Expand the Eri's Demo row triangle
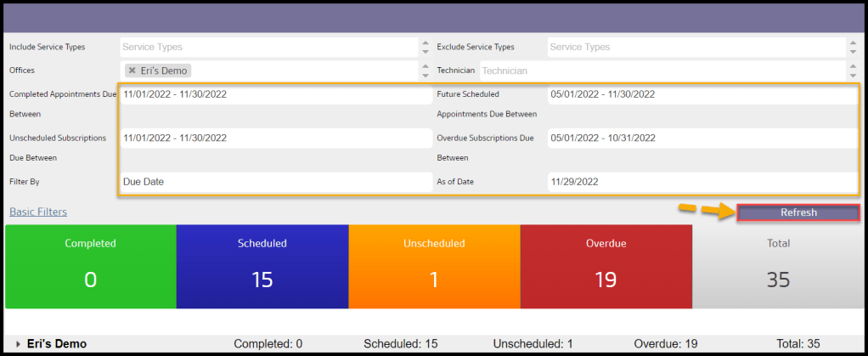Screen dimensions: 868x356 coord(19,344)
